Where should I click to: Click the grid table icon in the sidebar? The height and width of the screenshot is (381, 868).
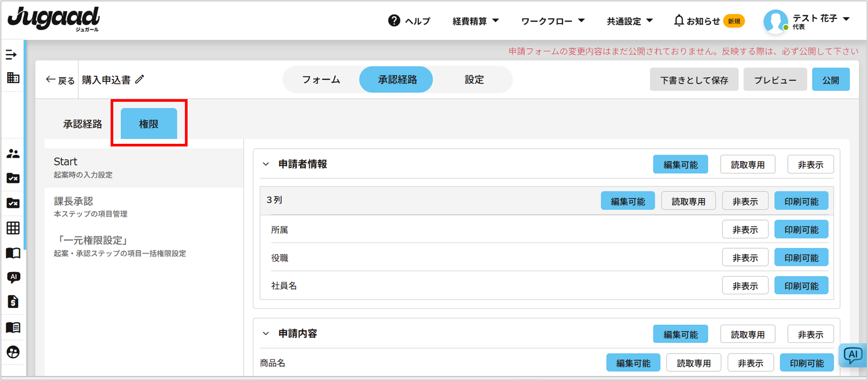pos(13,228)
